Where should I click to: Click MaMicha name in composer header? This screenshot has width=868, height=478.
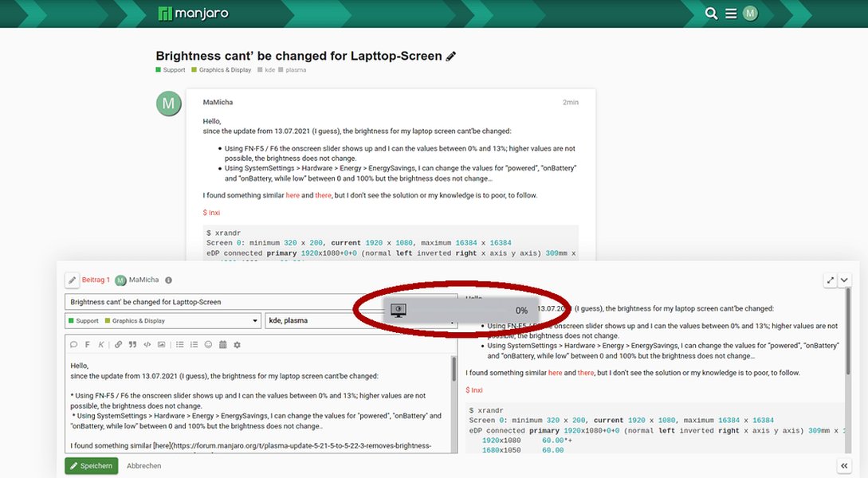tap(143, 280)
